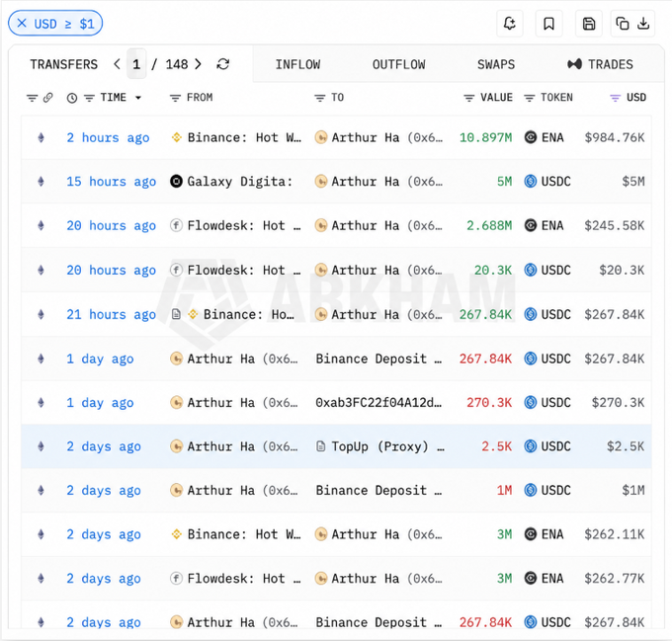The height and width of the screenshot is (641, 672).
Task: Toggle the clock time format icon
Action: (72, 98)
